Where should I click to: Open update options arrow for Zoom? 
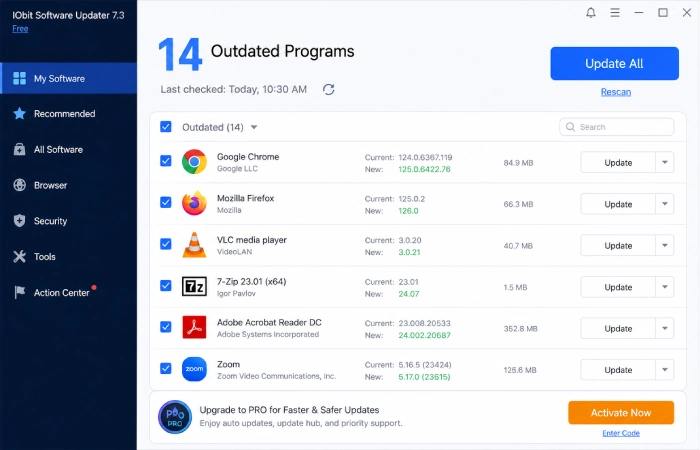click(665, 370)
